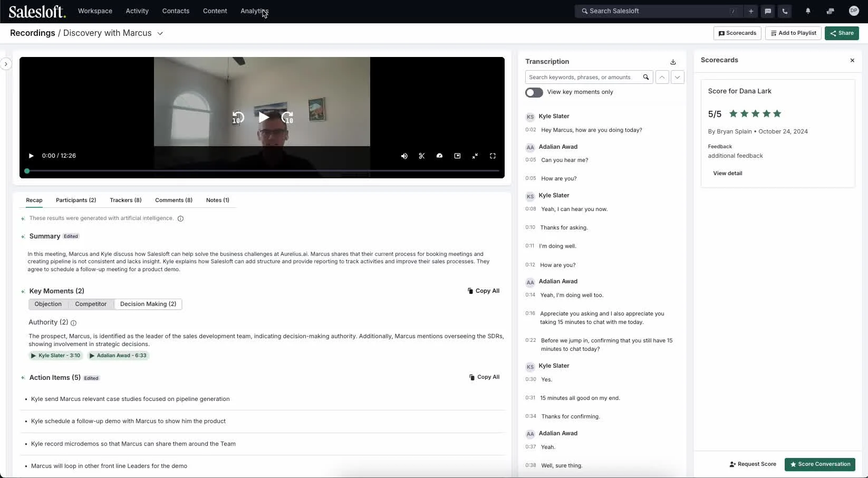Click the collapse video size icon

click(x=475, y=156)
